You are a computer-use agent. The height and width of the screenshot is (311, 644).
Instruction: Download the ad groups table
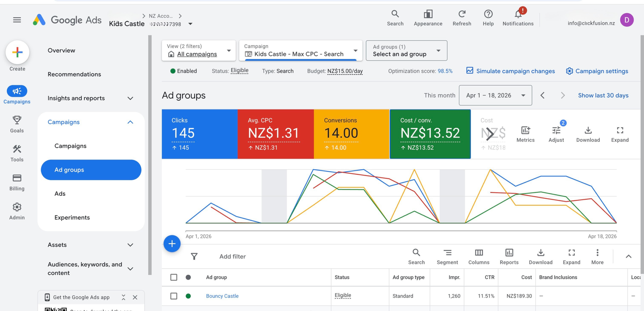coord(541,257)
